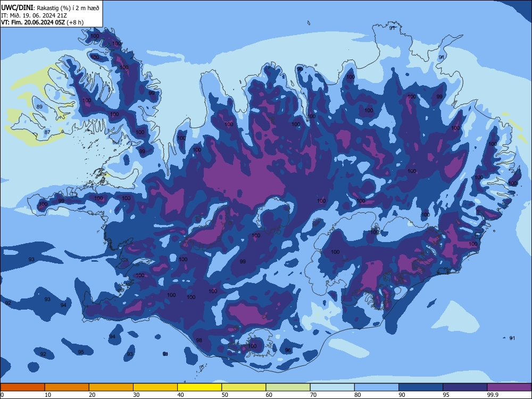
Task: Pick the golden 30–40 legend swatch
Action: tap(155, 387)
